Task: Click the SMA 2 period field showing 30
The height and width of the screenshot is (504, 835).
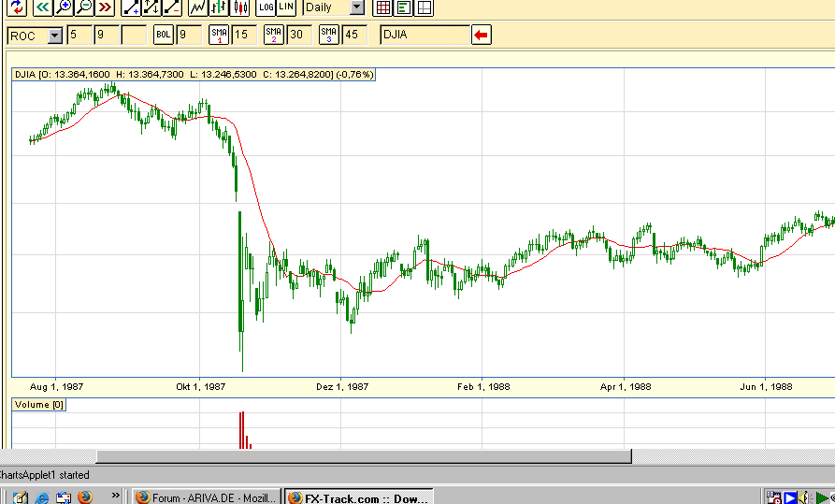Action: click(300, 36)
